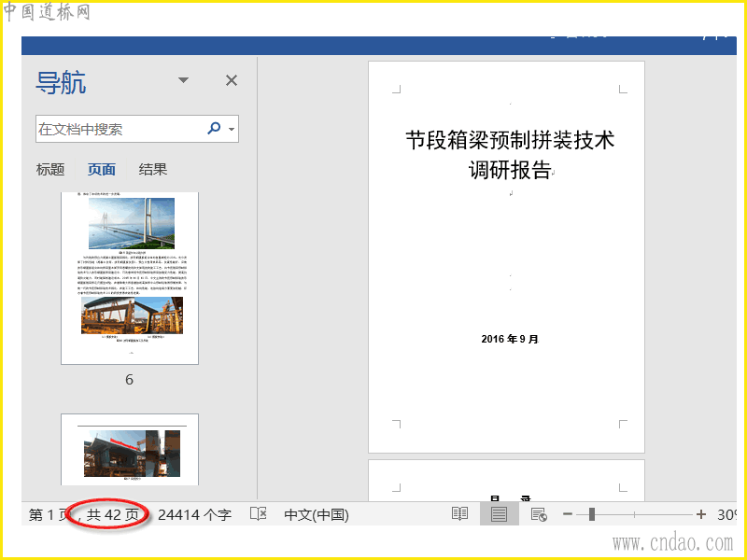Change language via 中文(中国) indicator
This screenshot has width=747, height=560.
(317, 515)
